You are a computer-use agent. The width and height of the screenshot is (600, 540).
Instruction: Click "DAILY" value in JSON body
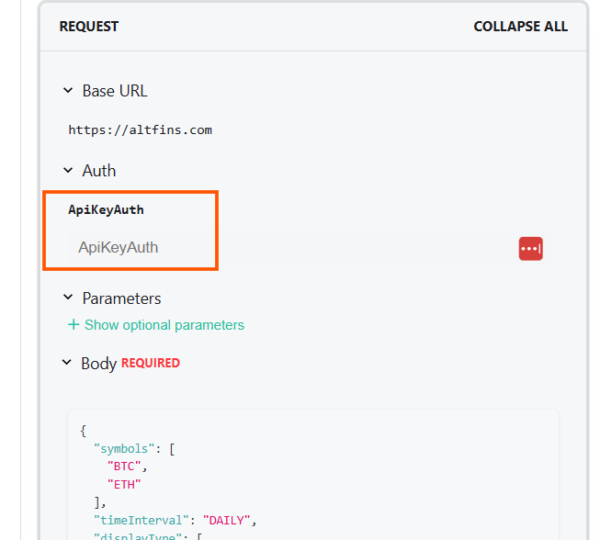coord(226,520)
